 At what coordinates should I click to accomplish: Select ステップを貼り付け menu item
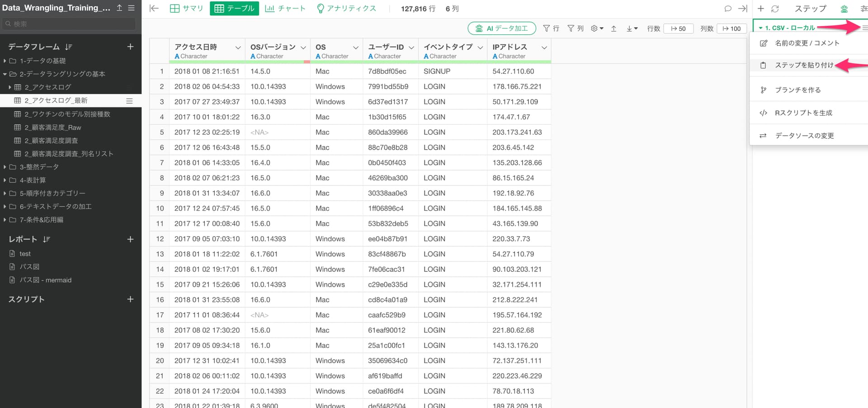pos(804,65)
